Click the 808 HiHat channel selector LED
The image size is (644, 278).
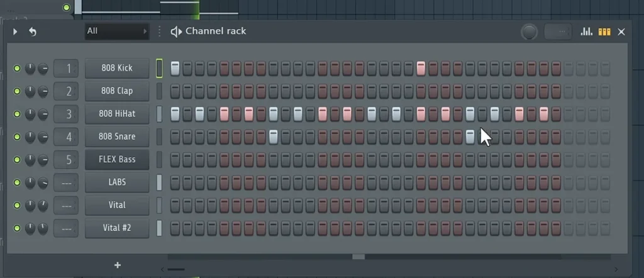coord(159,114)
